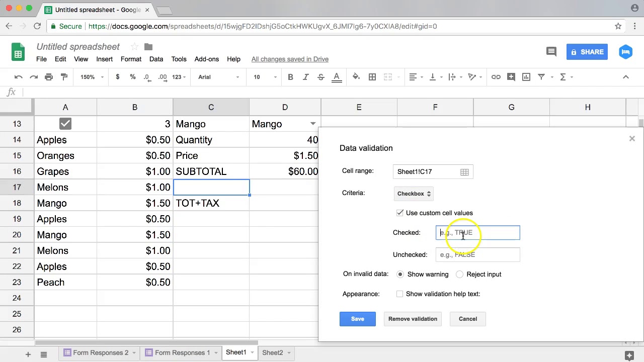
Task: Insert link with chain icon
Action: (496, 77)
